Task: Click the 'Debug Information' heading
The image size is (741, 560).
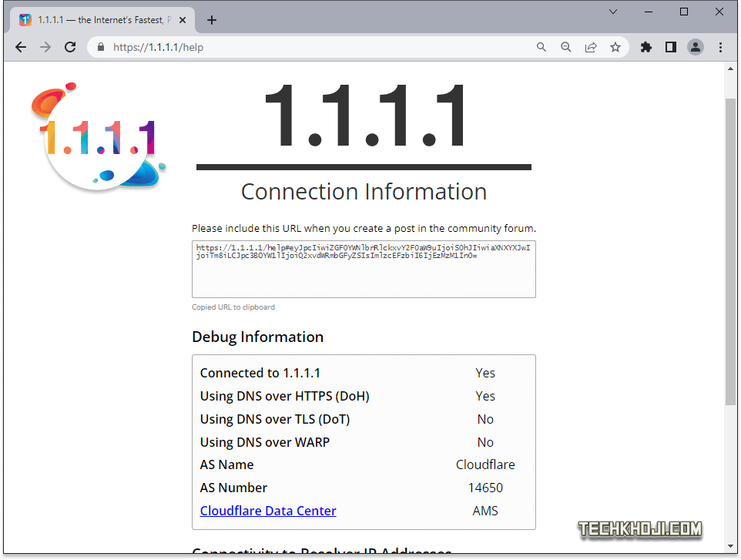Action: (x=257, y=337)
